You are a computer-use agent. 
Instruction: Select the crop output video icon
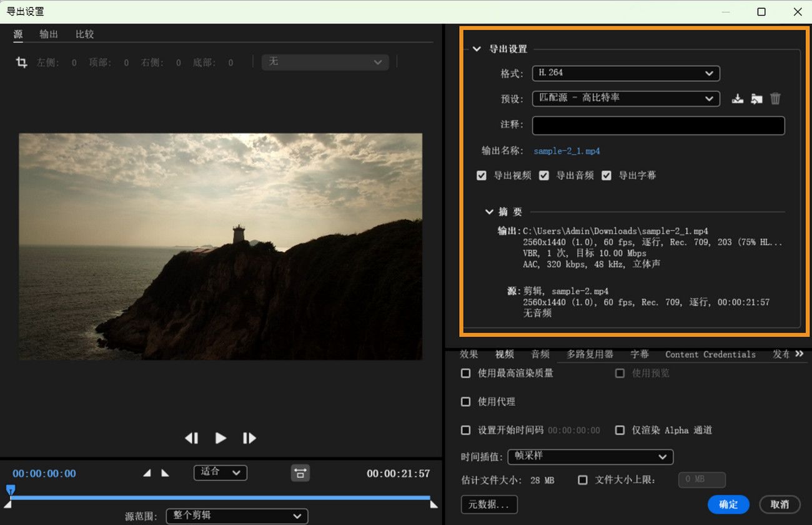pyautogui.click(x=22, y=62)
